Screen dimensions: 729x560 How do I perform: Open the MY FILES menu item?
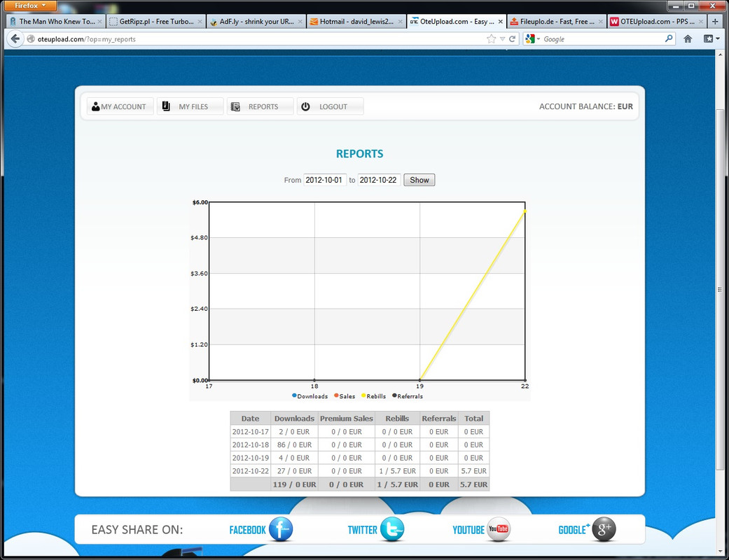pos(190,106)
